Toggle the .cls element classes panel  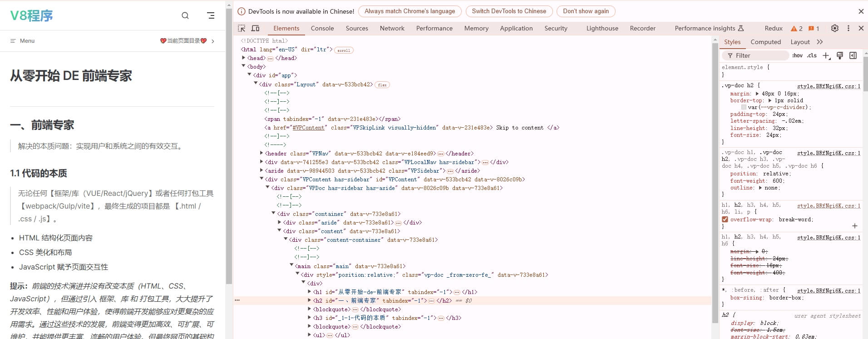[812, 55]
